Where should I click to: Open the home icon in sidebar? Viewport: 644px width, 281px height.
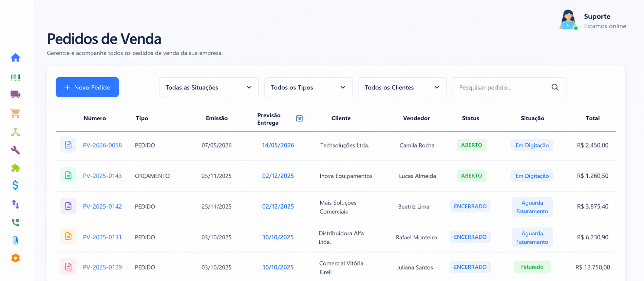[16, 58]
